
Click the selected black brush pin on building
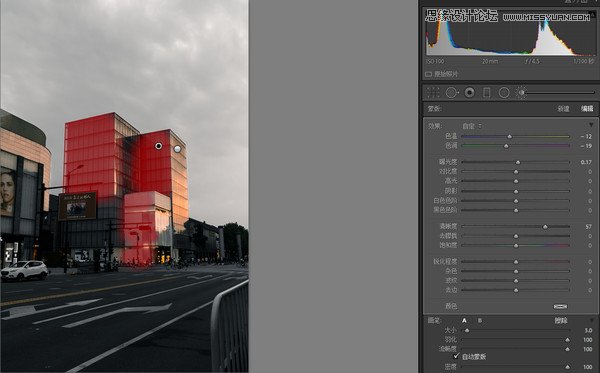pos(158,146)
